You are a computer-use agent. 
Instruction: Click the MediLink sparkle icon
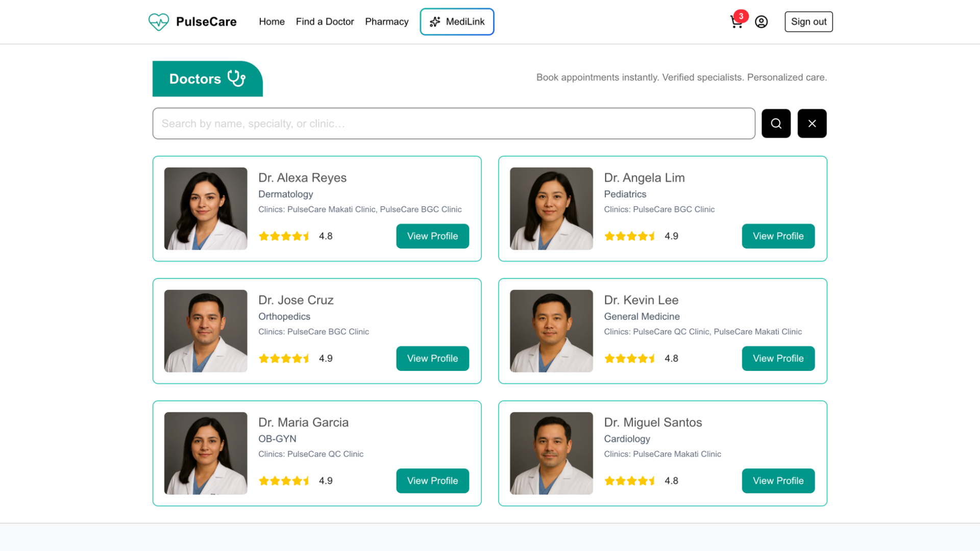click(435, 22)
